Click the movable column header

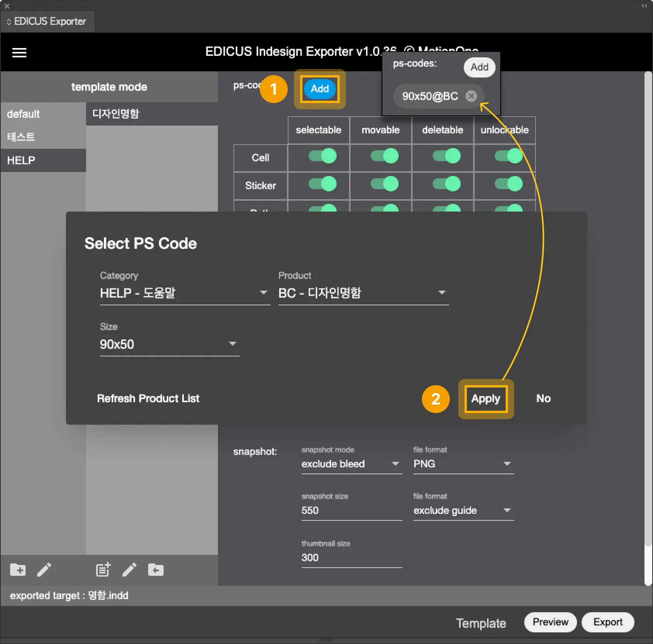380,130
